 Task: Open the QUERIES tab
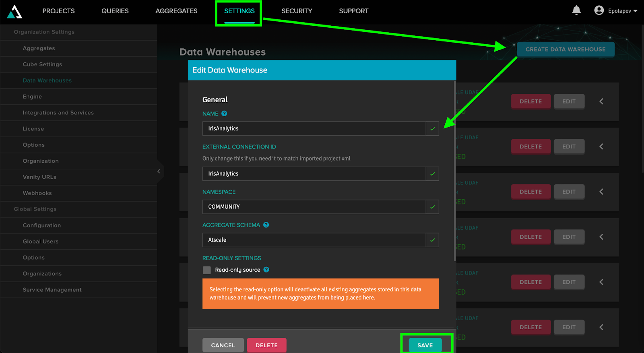pyautogui.click(x=115, y=11)
